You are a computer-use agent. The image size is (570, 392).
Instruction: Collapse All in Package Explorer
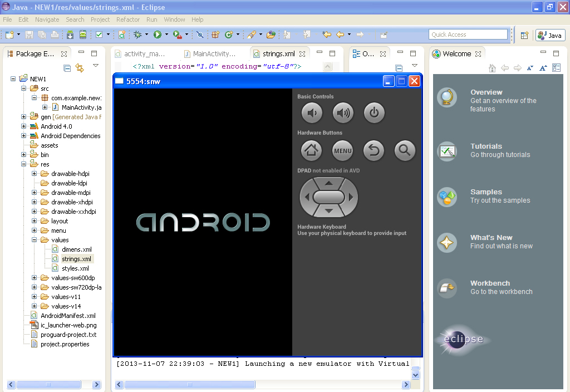point(67,68)
